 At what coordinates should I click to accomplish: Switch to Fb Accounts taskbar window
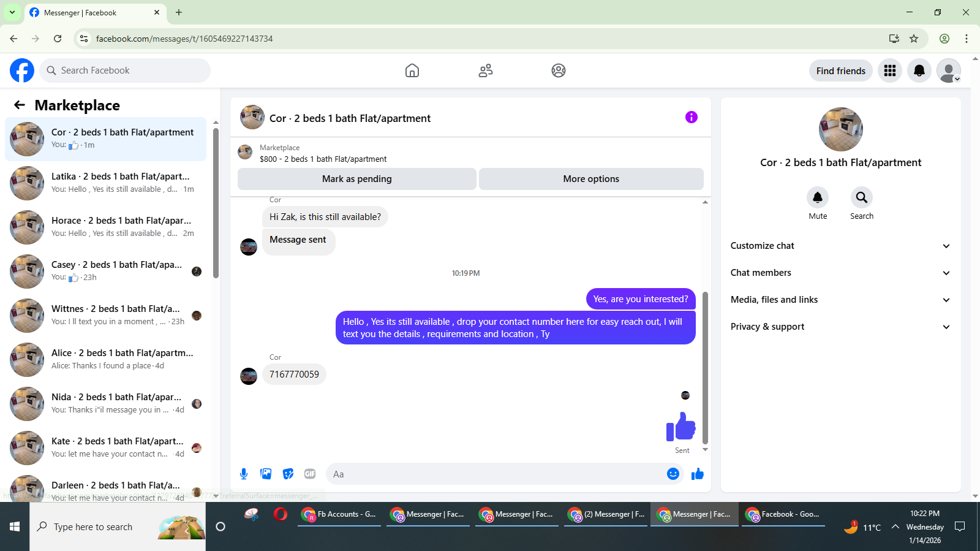click(339, 515)
